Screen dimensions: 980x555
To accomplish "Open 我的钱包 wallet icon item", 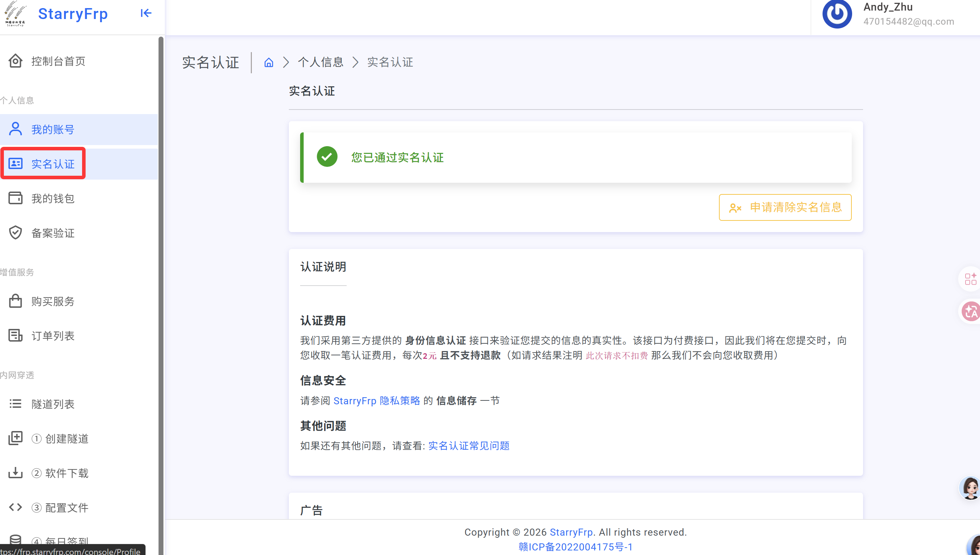I will (x=15, y=198).
